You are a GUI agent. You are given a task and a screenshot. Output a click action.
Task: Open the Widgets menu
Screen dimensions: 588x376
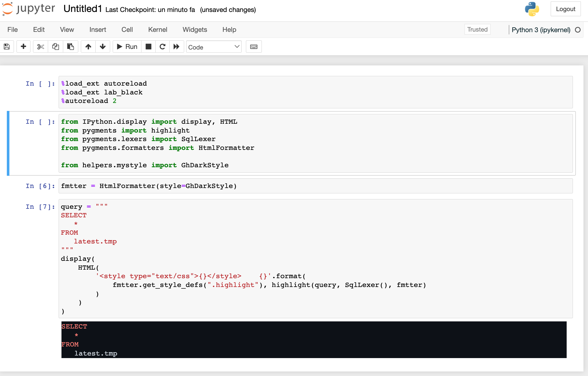195,30
